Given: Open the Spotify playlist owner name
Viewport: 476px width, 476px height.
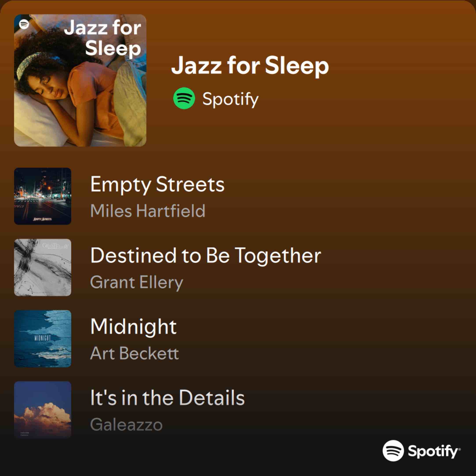Looking at the screenshot, I should click(230, 99).
